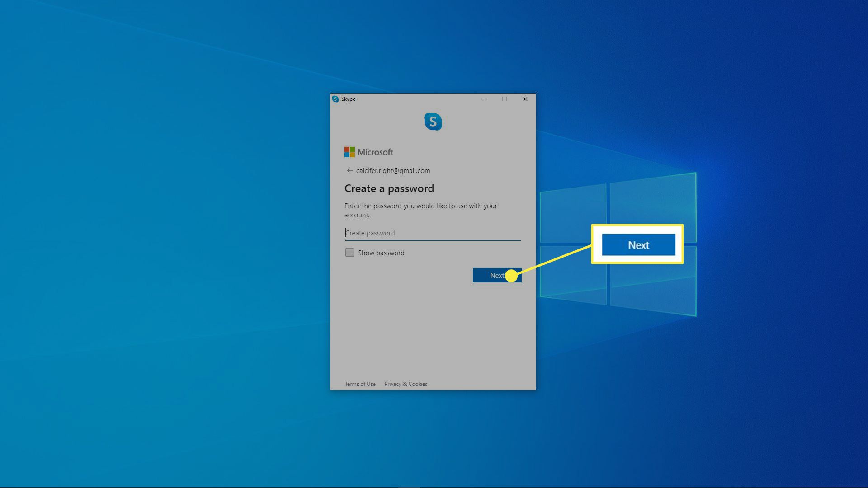Click the 'Show password' label text

coord(381,253)
